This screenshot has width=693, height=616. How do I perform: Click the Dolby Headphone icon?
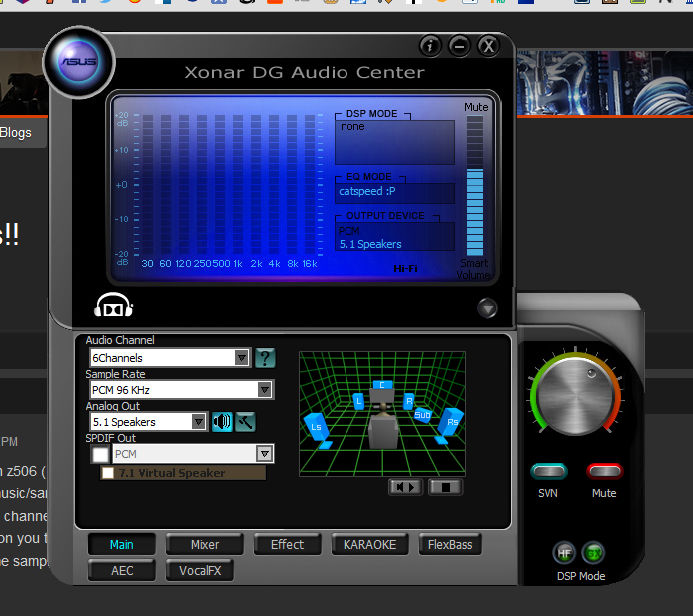pos(113,306)
